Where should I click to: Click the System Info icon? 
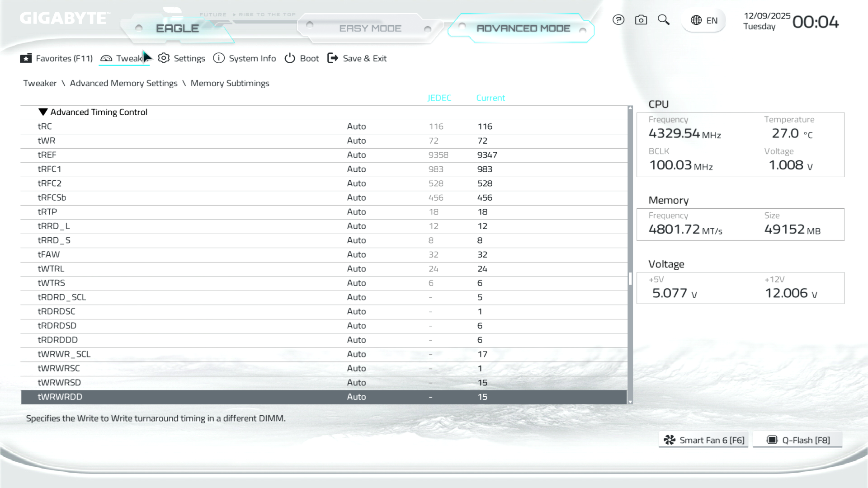click(x=219, y=58)
